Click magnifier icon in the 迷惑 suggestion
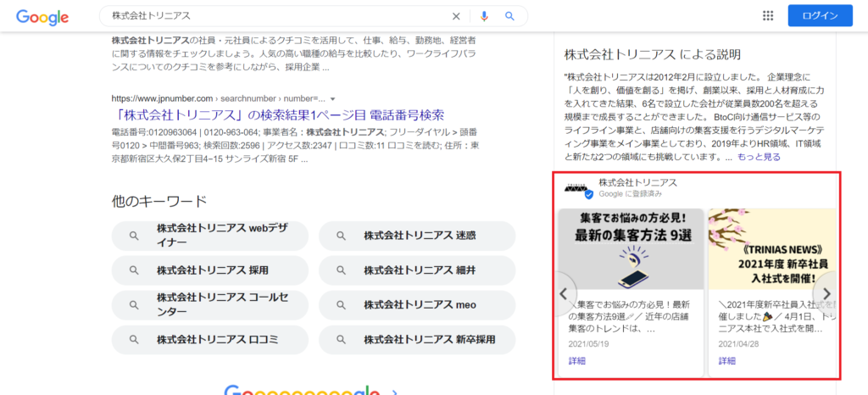 341,236
